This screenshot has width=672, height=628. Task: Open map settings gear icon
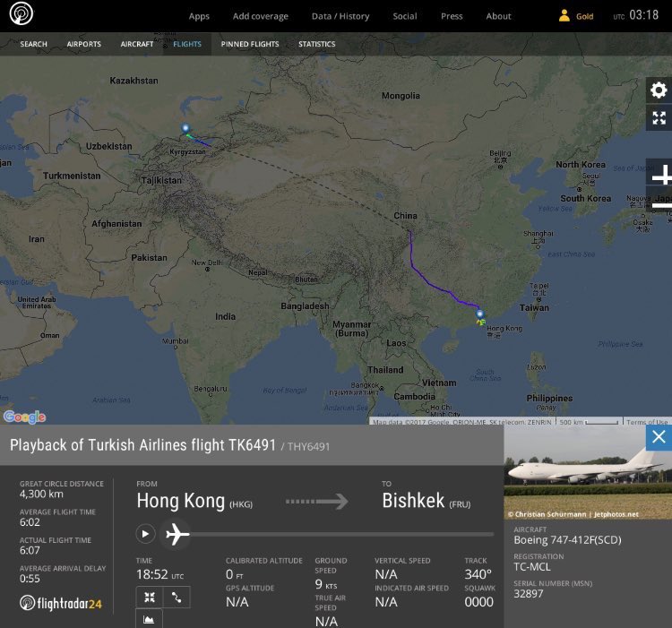click(659, 90)
